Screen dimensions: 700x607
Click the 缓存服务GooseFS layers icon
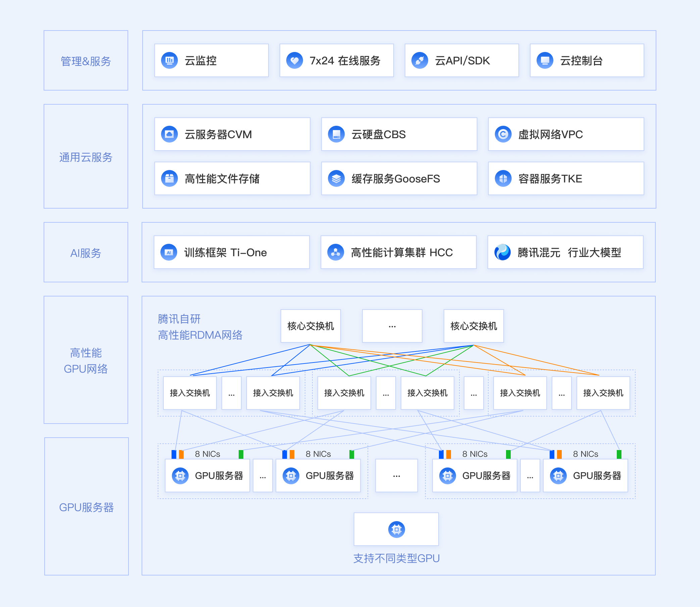tap(336, 178)
